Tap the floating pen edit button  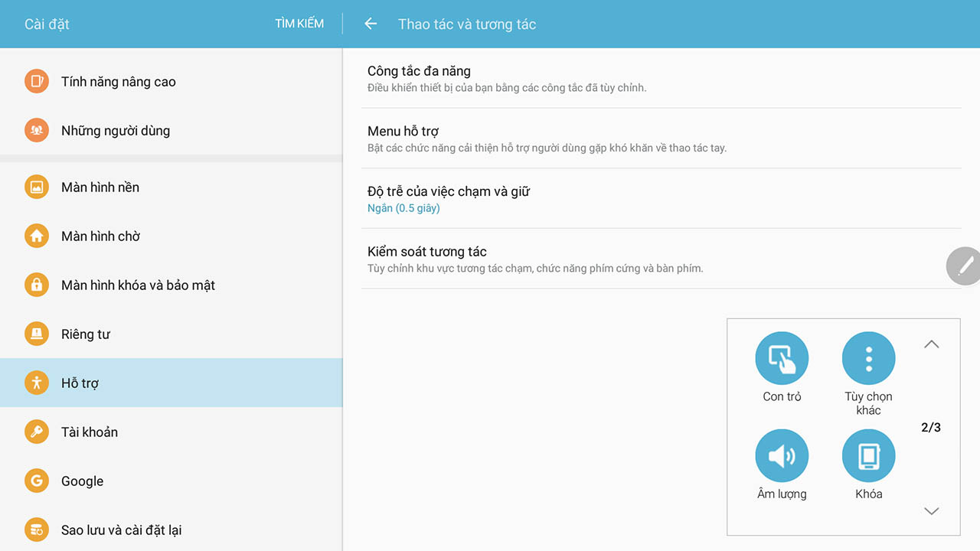click(x=964, y=266)
